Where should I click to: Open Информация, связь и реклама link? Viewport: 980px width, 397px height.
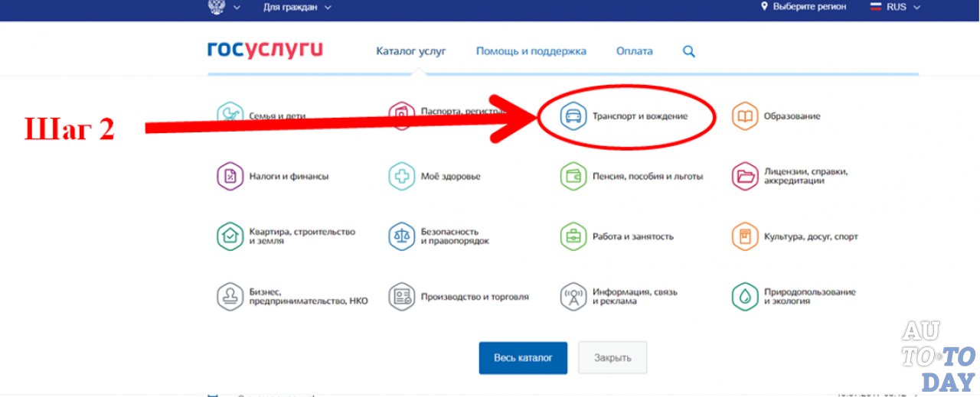[x=635, y=297]
